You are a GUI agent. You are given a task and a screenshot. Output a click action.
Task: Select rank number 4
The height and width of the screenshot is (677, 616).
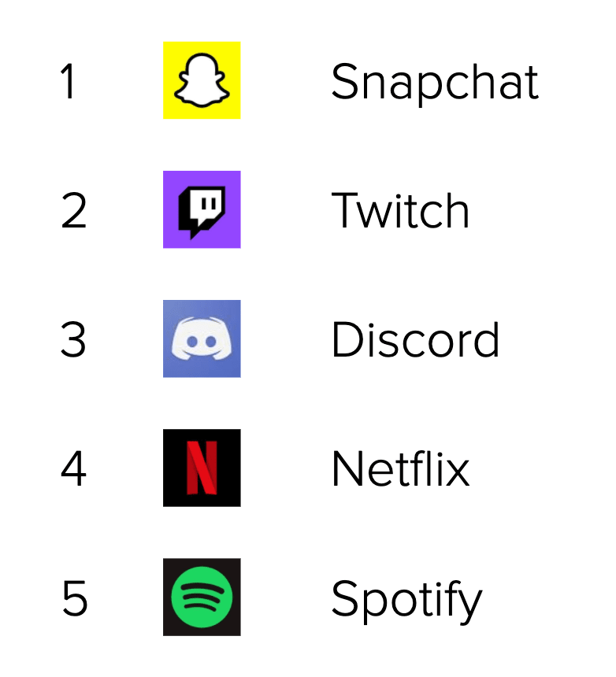click(73, 468)
